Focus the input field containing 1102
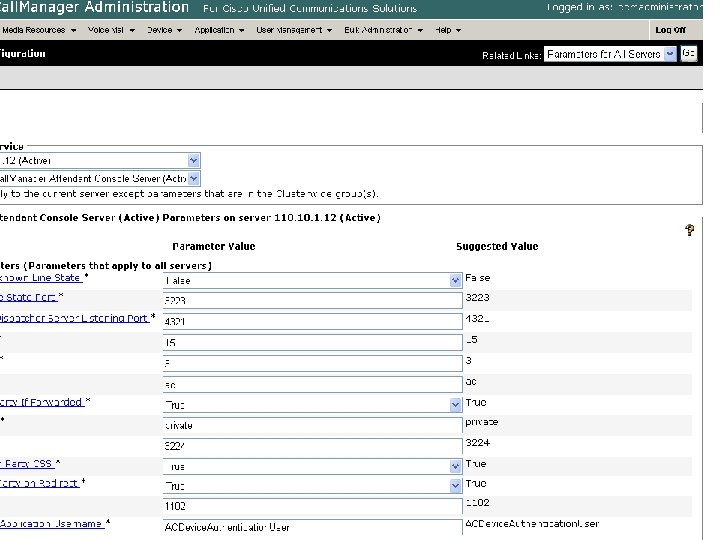 tap(312, 506)
